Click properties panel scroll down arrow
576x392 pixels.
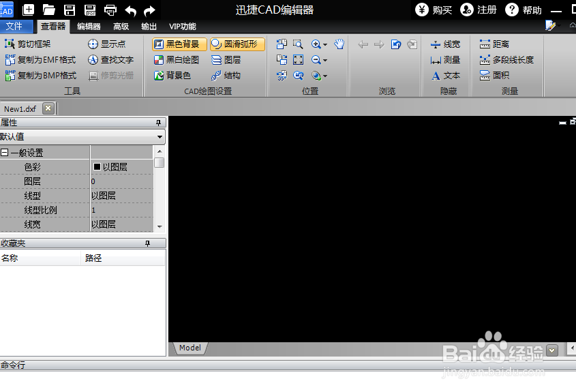(x=160, y=226)
